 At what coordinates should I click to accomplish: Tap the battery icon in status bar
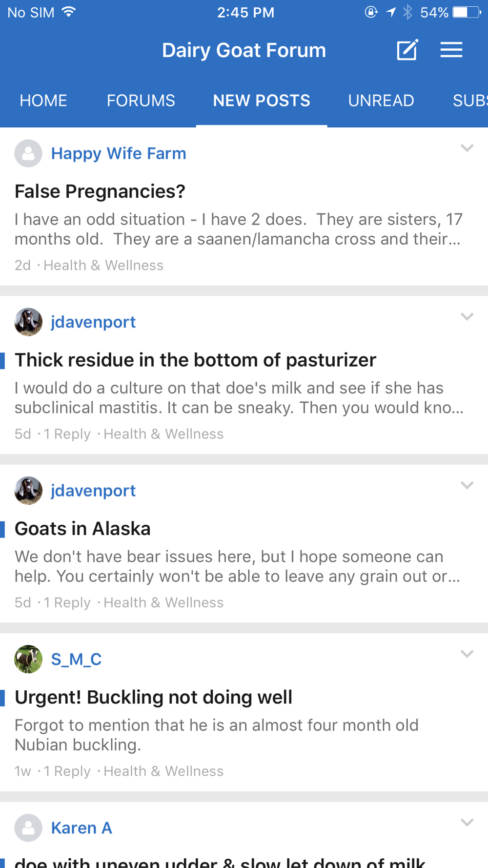pyautogui.click(x=467, y=12)
